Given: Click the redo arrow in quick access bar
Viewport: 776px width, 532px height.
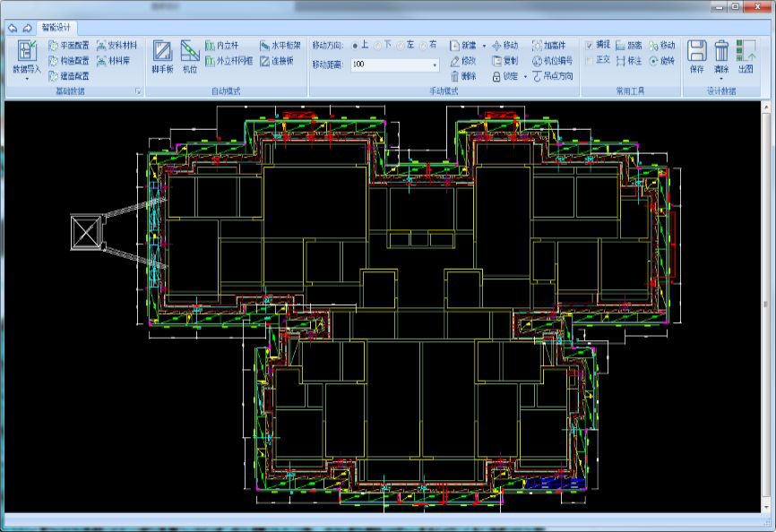Looking at the screenshot, I should (27, 28).
